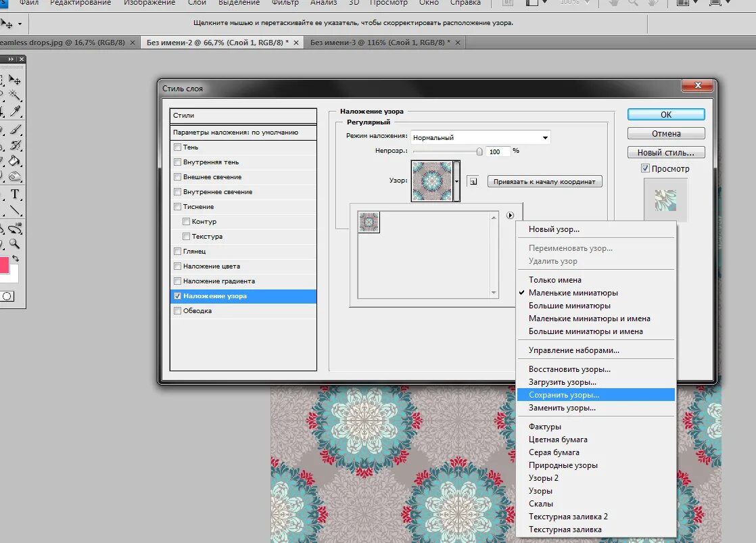Enable the Глянец checkbox
Viewport: 756px width, 543px height.
pyautogui.click(x=177, y=252)
